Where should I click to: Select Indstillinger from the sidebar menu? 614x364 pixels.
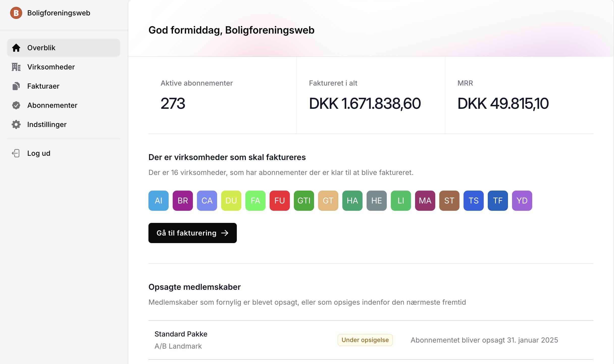tap(47, 124)
